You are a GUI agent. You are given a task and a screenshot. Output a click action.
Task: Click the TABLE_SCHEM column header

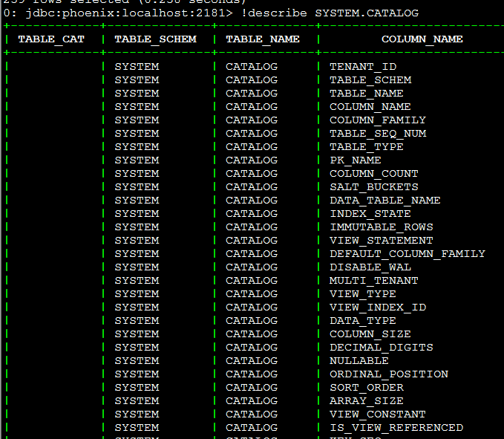coord(156,39)
